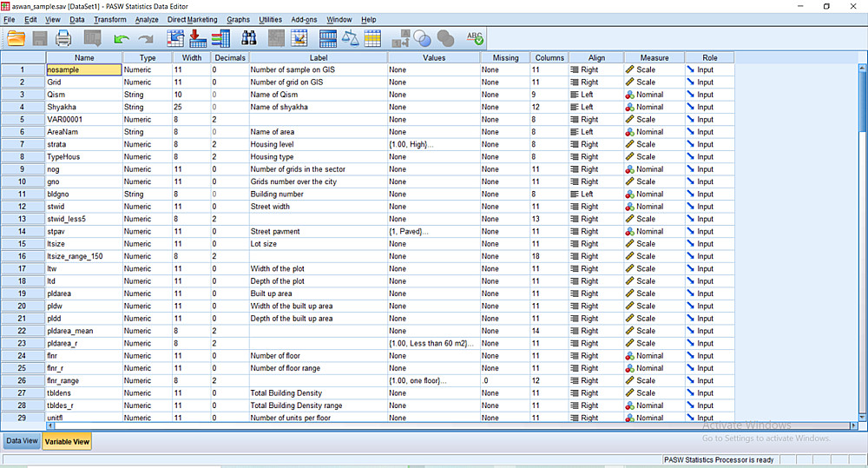Click the Measure cell Nominal for Qism
The image size is (868, 468).
pos(654,95)
